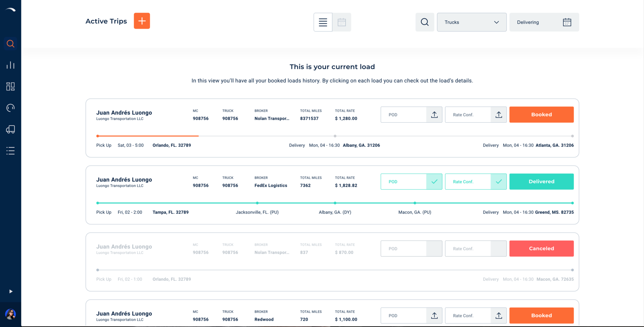Open the dashboard grid sidebar icon
Viewport: 644px width, 327px height.
[x=10, y=86]
